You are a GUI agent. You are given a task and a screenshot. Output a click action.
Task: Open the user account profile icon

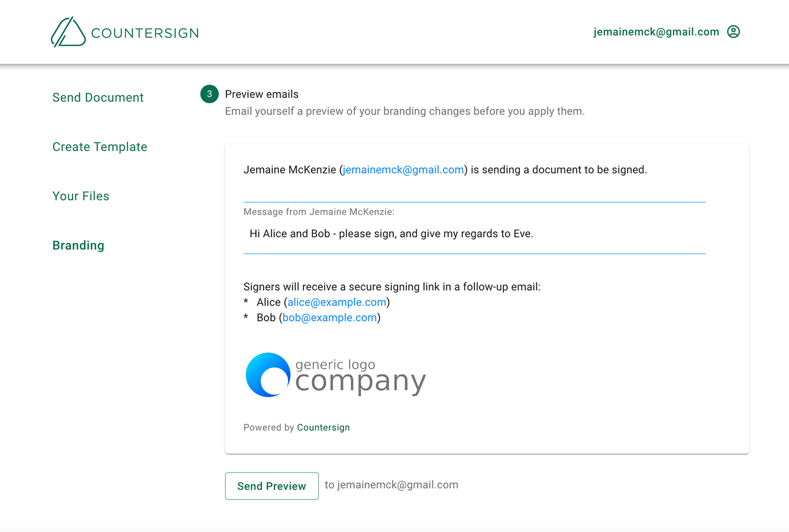(734, 32)
